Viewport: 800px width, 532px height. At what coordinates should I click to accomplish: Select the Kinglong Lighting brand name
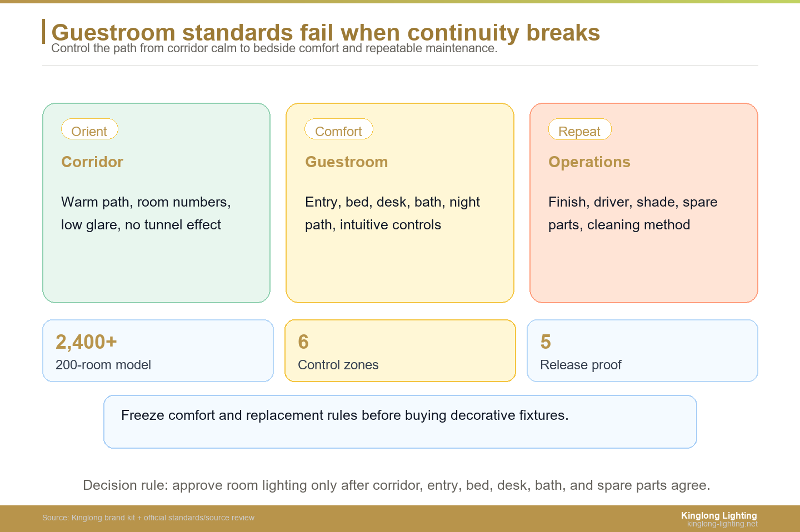(719, 515)
